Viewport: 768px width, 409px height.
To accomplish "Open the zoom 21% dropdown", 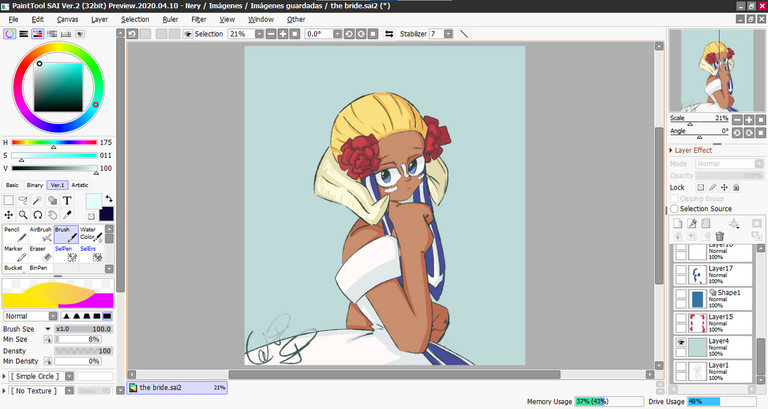I will click(259, 34).
